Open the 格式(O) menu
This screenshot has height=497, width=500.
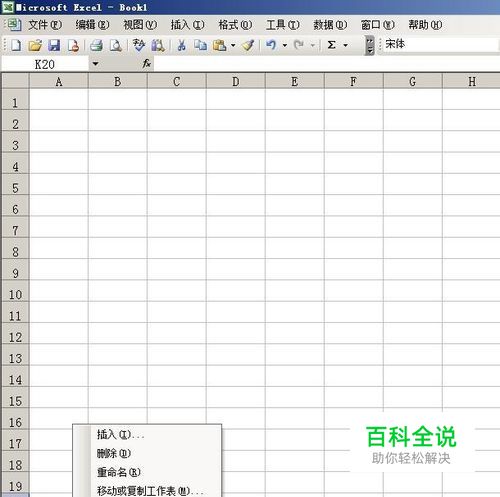click(235, 25)
